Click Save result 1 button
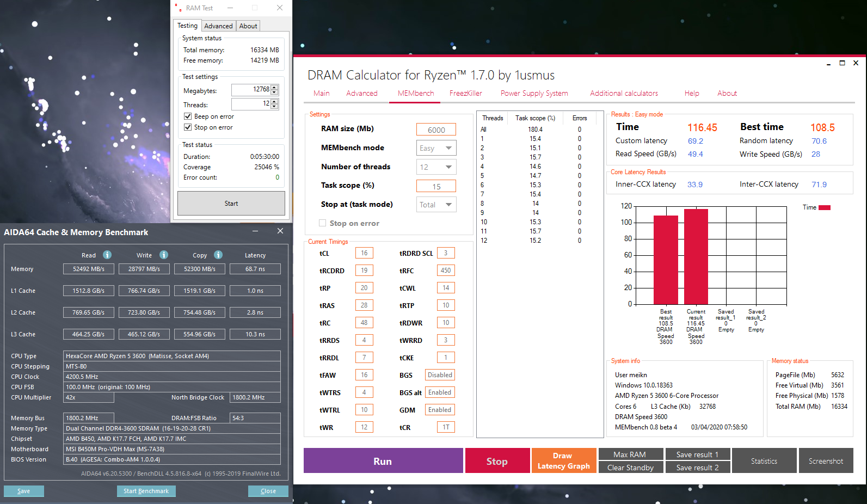 698,454
